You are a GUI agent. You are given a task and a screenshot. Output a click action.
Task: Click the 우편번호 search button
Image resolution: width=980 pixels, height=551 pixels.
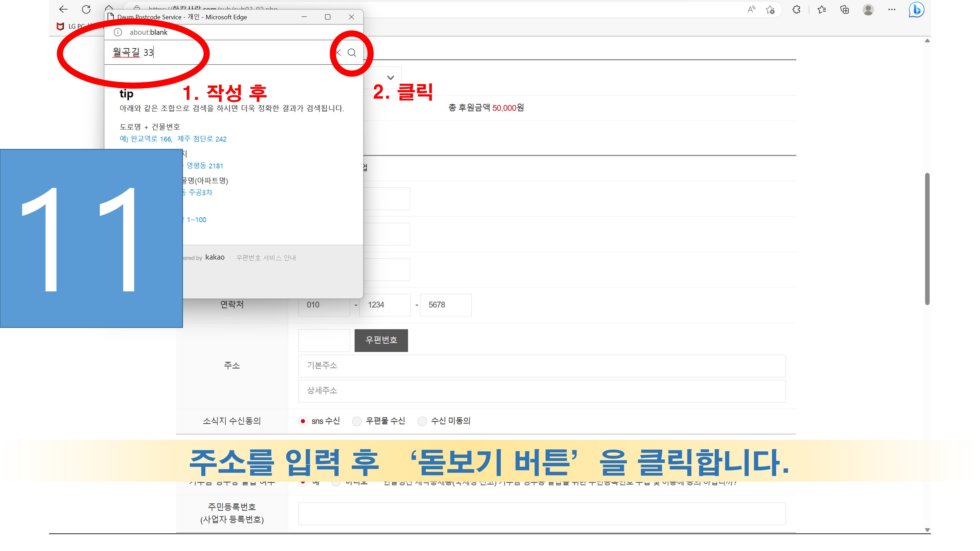tap(381, 340)
